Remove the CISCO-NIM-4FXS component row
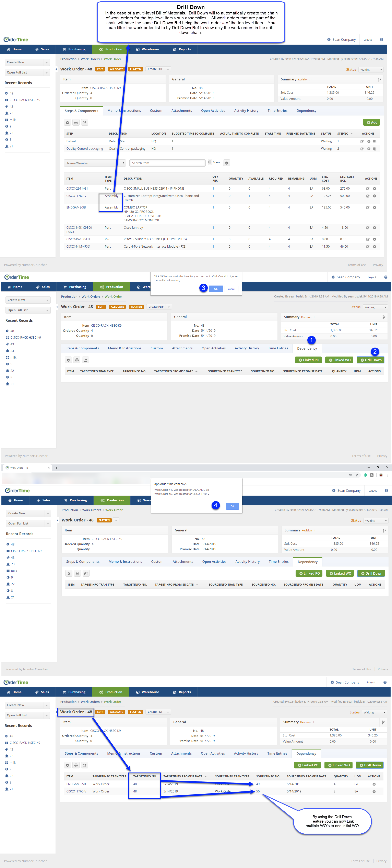The image size is (392, 868). [375, 247]
